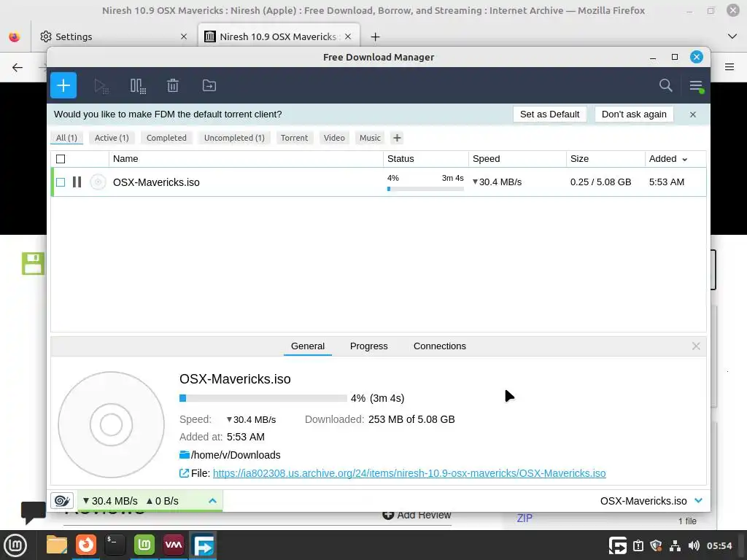Switch to the Connections details tab
The image size is (747, 560).
pos(440,346)
